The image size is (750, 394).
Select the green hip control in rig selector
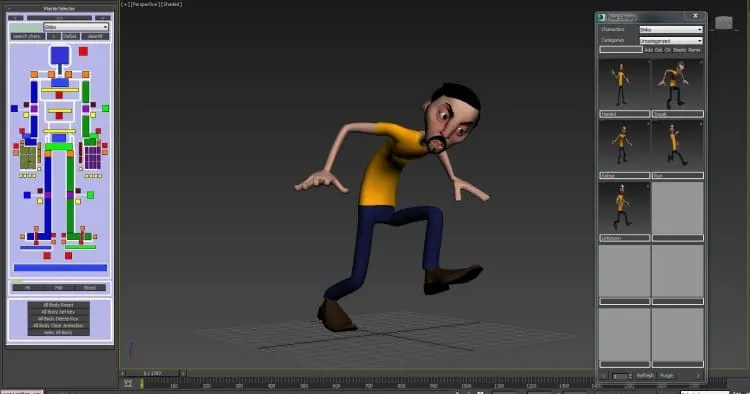[59, 147]
